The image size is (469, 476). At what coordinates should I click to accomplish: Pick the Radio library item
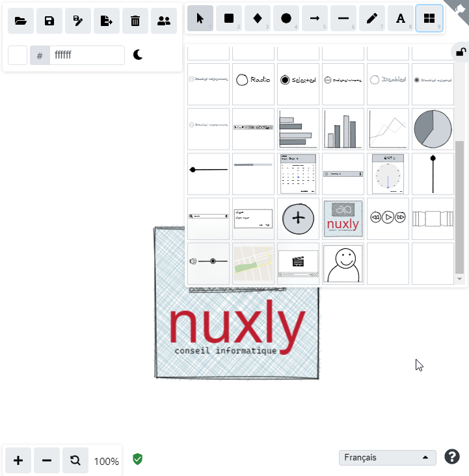coord(253,84)
